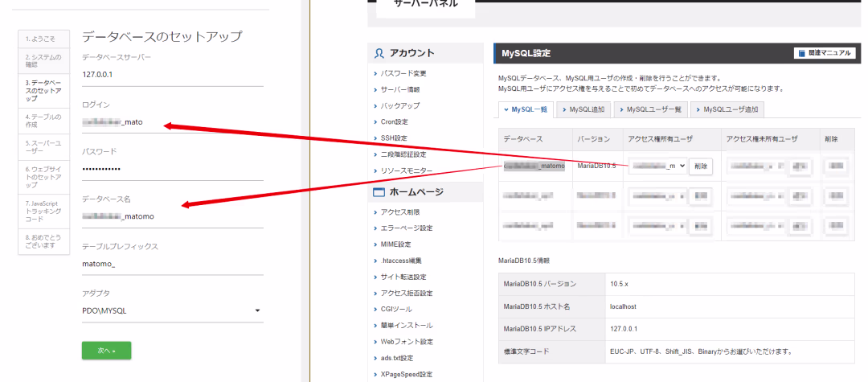
Task: Click the データベース名 input field
Action: [x=172, y=216]
